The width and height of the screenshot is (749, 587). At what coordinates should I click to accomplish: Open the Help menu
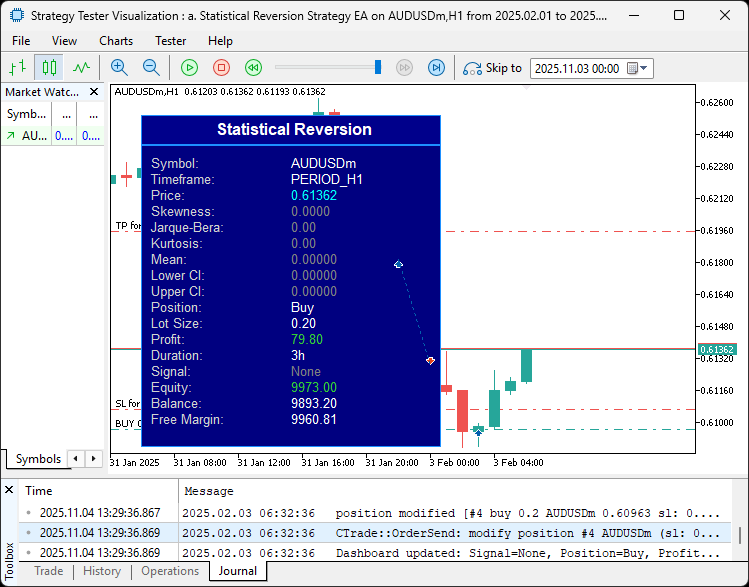coord(220,41)
